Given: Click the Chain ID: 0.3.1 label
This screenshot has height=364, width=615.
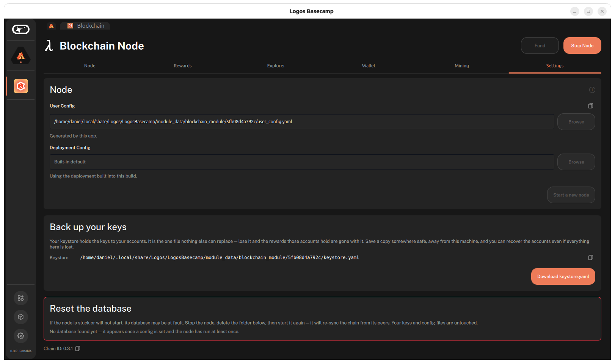Looking at the screenshot, I should [58, 348].
